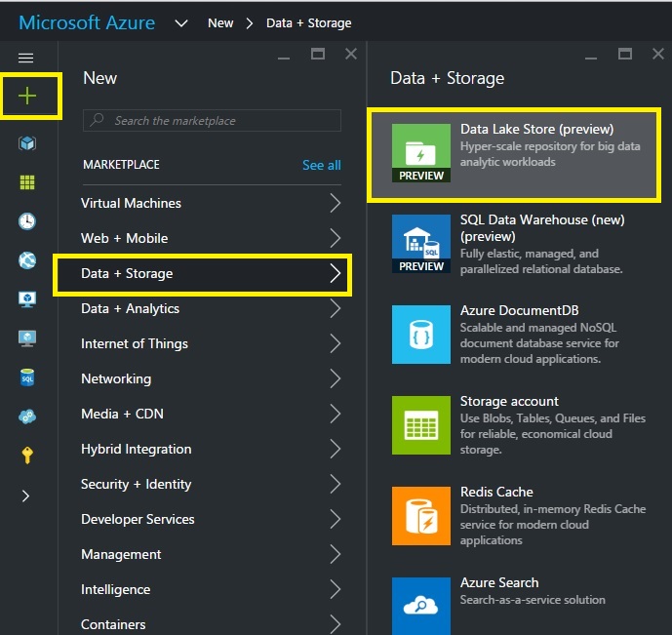
Task: Select the Data + Storage breadcrumb
Action: click(x=308, y=23)
